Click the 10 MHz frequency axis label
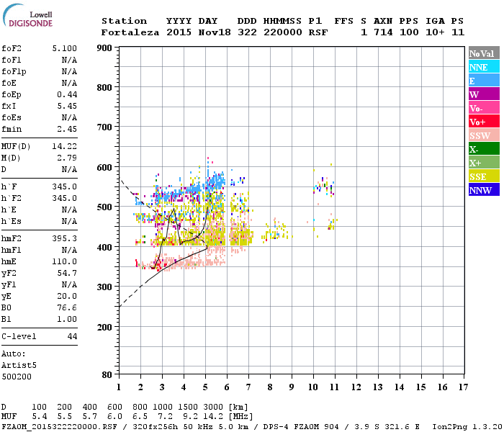 (x=313, y=387)
